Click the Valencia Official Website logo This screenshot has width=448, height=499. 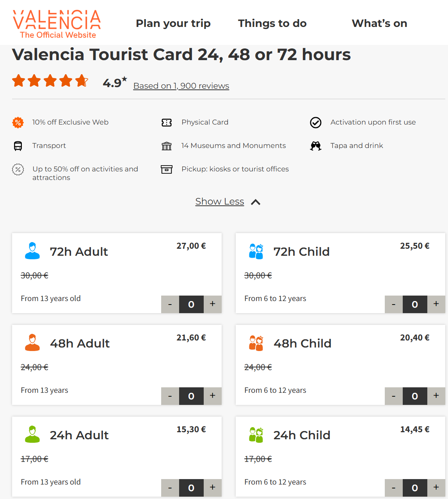pos(57,24)
